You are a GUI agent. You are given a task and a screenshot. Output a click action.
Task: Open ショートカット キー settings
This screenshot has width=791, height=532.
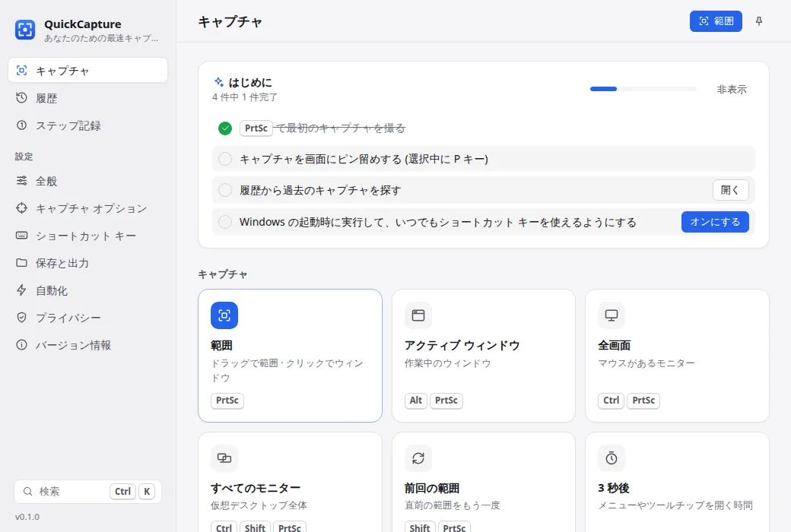pos(87,236)
